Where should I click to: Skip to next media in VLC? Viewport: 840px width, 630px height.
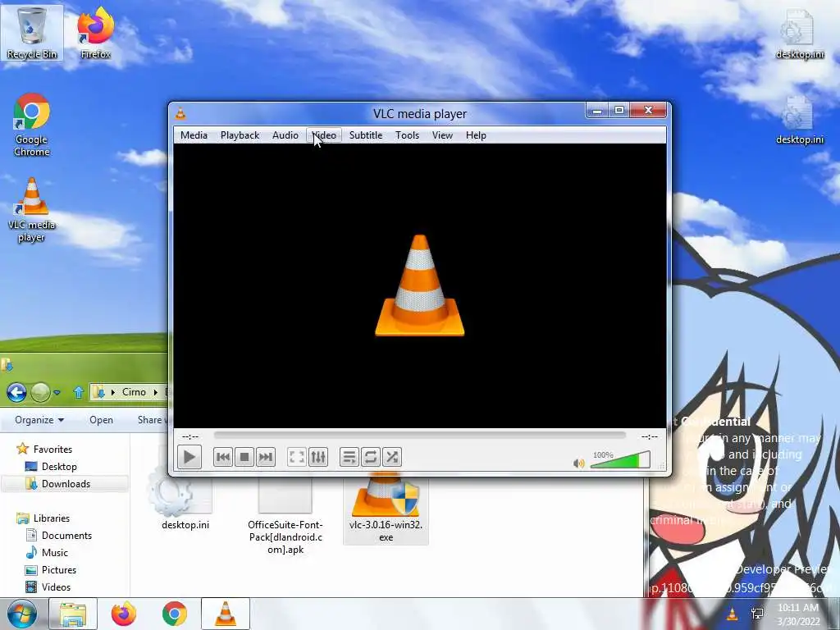click(266, 457)
